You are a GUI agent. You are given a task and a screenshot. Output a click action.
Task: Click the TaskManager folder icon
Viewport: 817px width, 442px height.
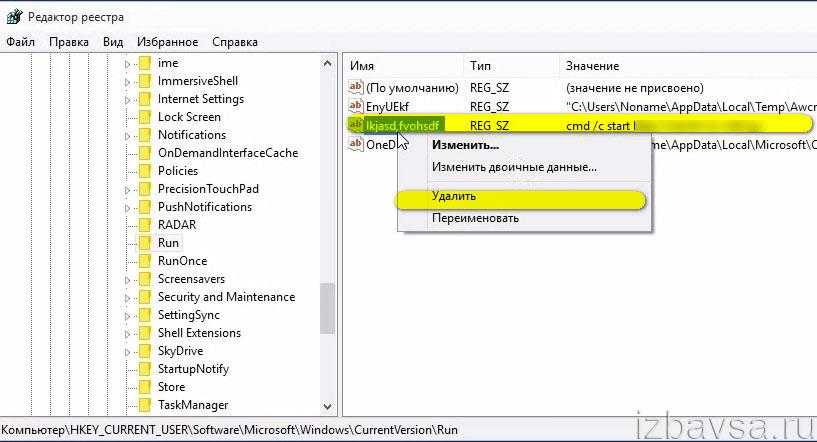145,405
